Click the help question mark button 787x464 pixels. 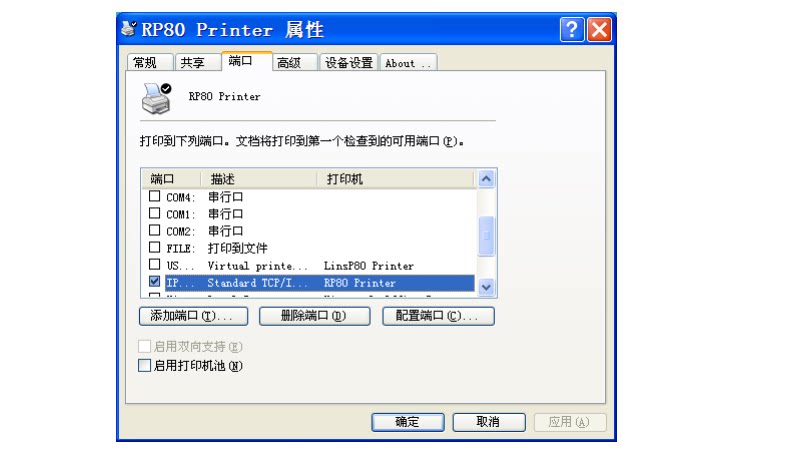572,30
